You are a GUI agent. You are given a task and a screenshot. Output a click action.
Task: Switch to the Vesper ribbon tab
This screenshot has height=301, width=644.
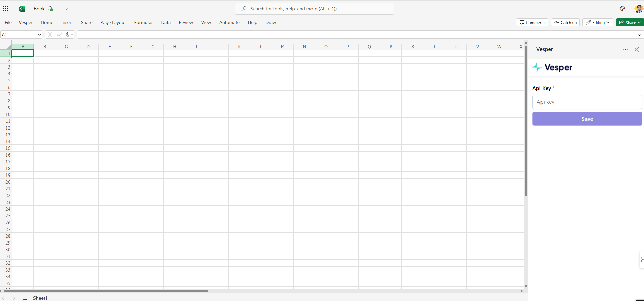coord(26,22)
